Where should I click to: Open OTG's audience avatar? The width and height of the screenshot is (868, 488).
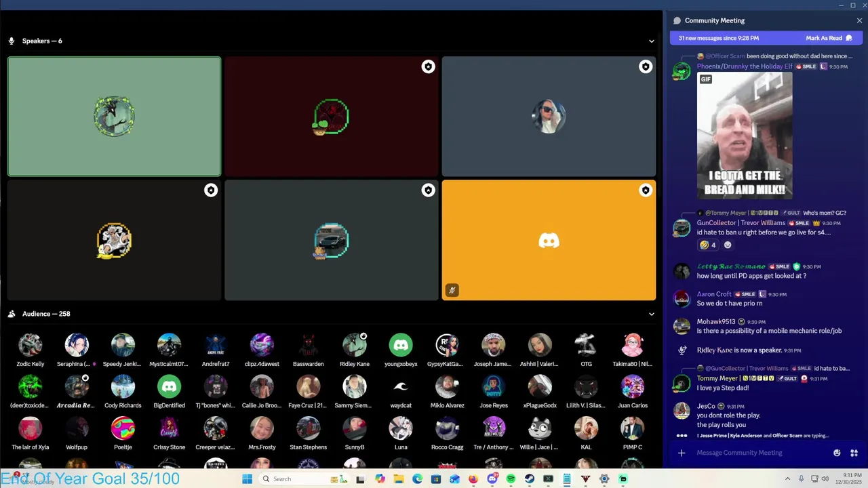(586, 345)
